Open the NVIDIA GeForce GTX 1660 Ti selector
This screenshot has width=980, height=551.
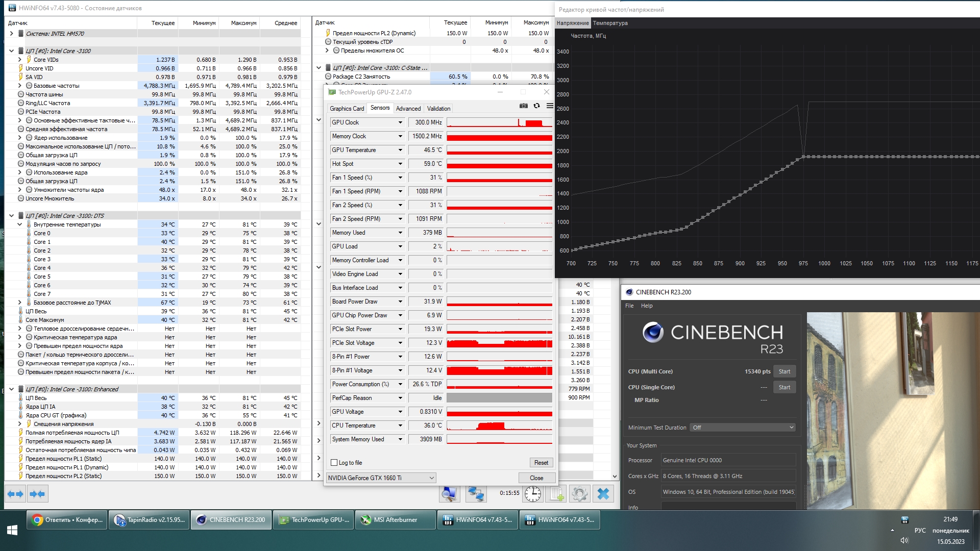click(381, 478)
